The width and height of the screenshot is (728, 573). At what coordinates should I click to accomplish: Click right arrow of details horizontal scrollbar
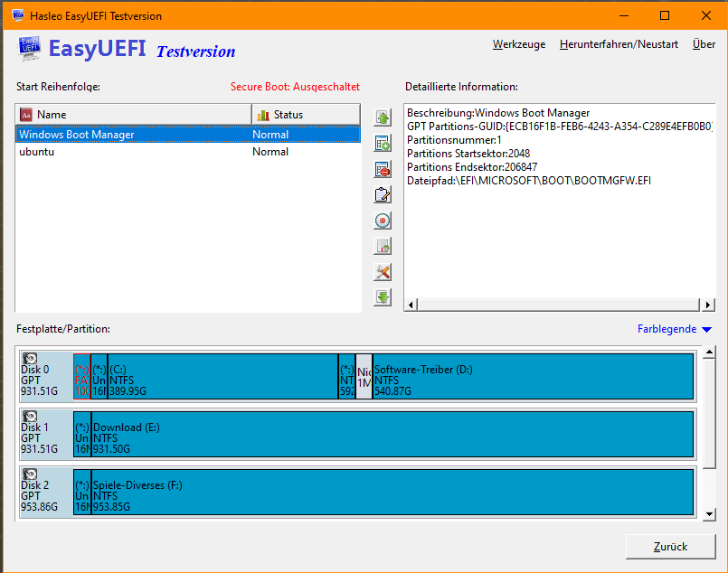[x=707, y=305]
